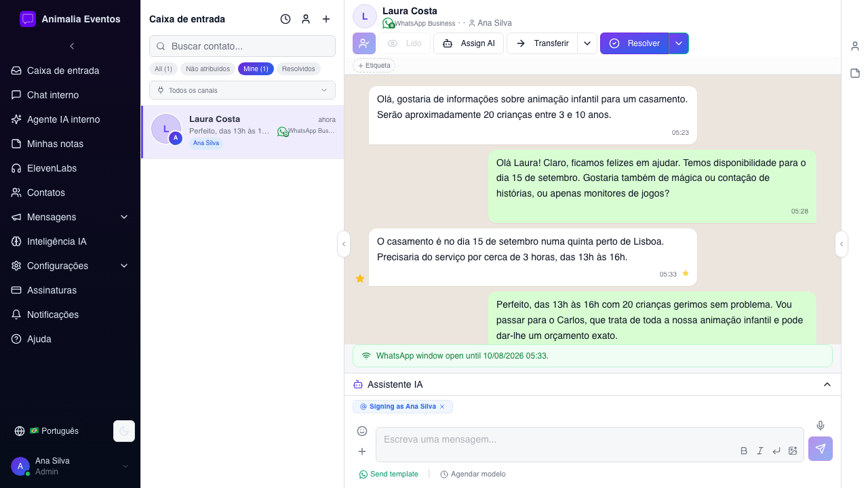Remove the Signing as Ana Silva chip
Screen dimensions: 868x488
[442, 407]
